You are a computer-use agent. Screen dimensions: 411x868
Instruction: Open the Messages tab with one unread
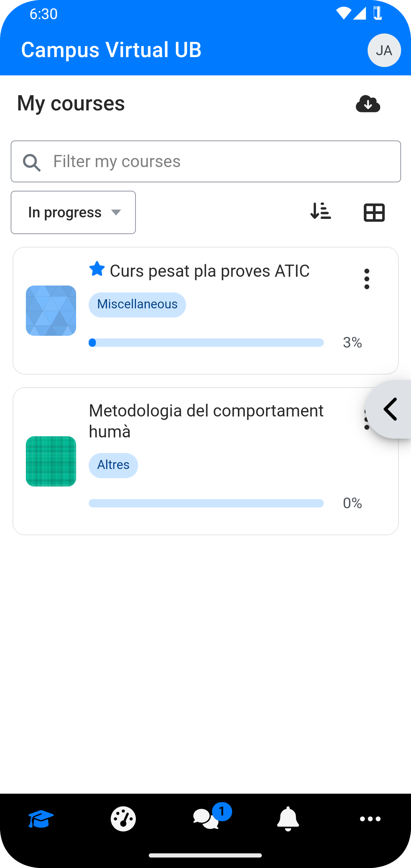(206, 819)
